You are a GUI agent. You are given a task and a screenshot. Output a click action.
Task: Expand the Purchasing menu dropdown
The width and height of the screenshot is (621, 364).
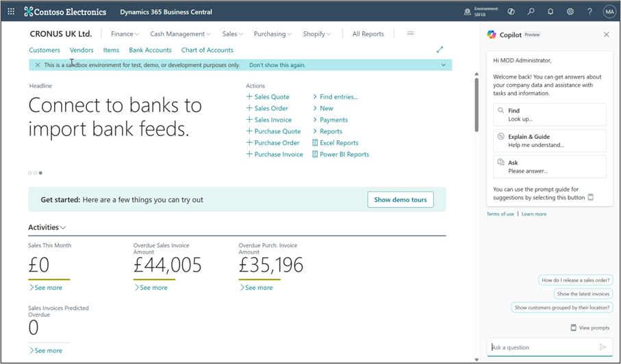pyautogui.click(x=273, y=34)
